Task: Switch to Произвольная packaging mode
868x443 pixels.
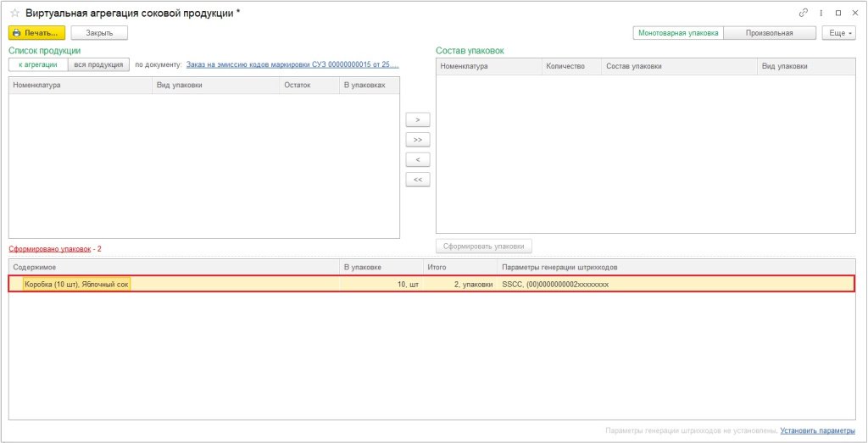Action: (770, 32)
